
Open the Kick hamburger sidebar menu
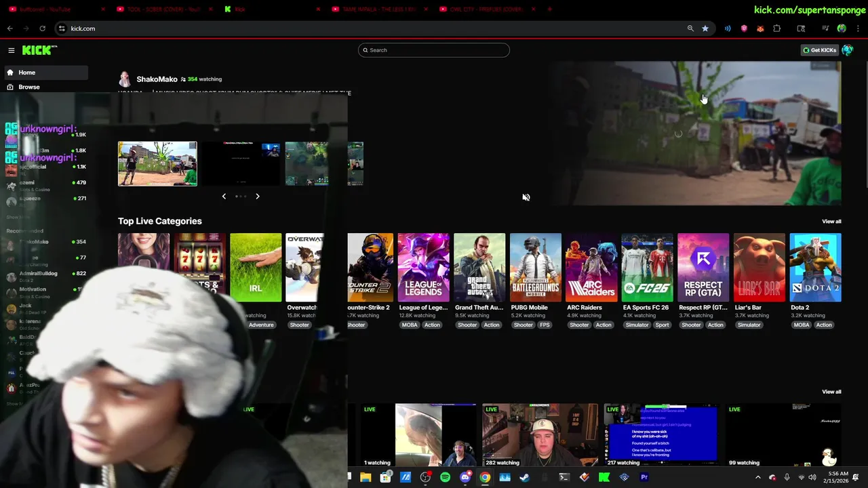[11, 50]
